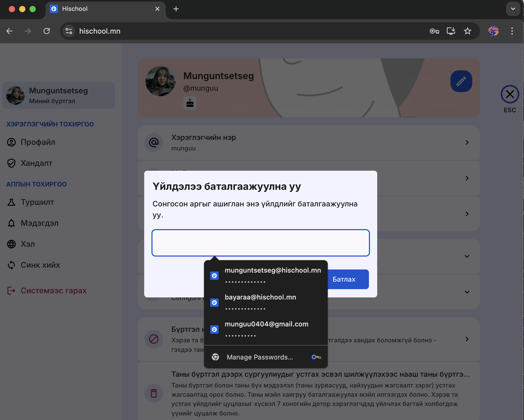Open Chrome three-dot menu
This screenshot has width=524, height=420.
(512, 31)
